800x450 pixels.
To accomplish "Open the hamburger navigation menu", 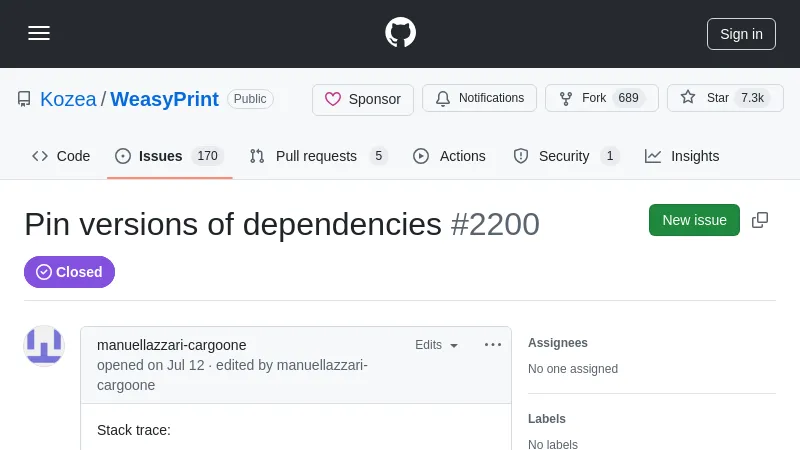I will [x=39, y=33].
